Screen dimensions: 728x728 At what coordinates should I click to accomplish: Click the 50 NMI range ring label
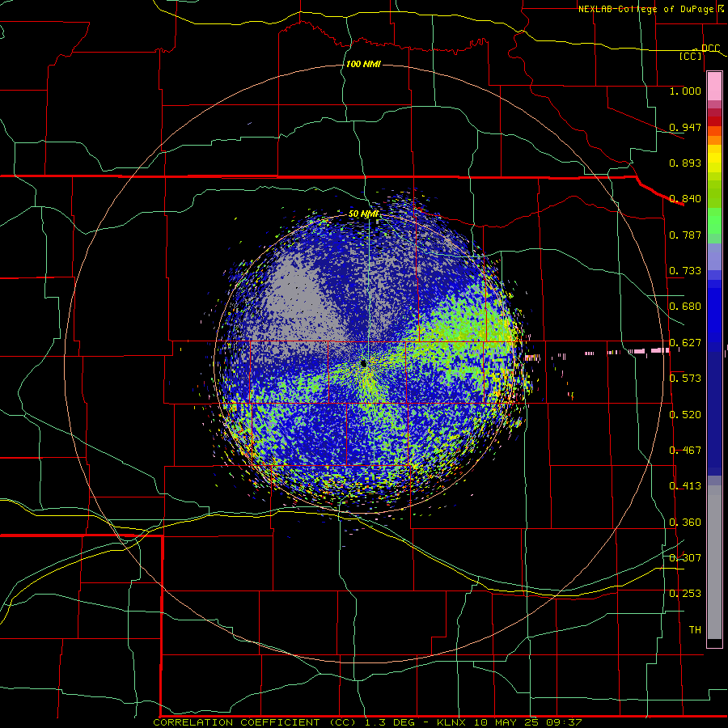pyautogui.click(x=363, y=214)
